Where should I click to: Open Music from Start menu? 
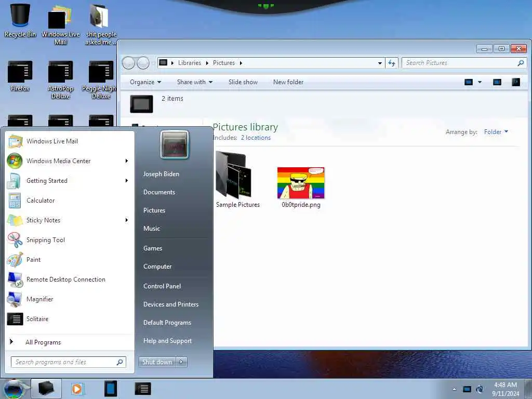click(x=152, y=229)
